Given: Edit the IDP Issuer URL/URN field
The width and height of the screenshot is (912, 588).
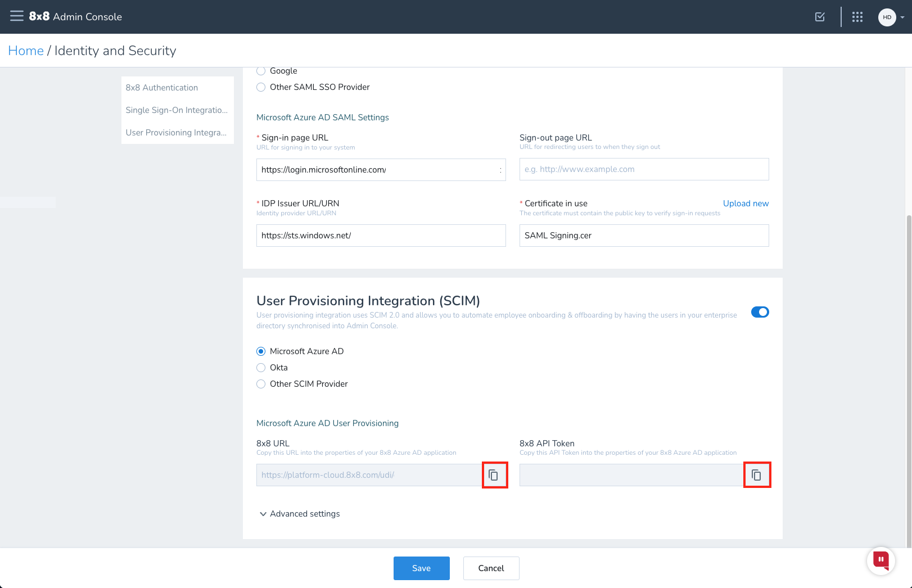Looking at the screenshot, I should [x=381, y=236].
